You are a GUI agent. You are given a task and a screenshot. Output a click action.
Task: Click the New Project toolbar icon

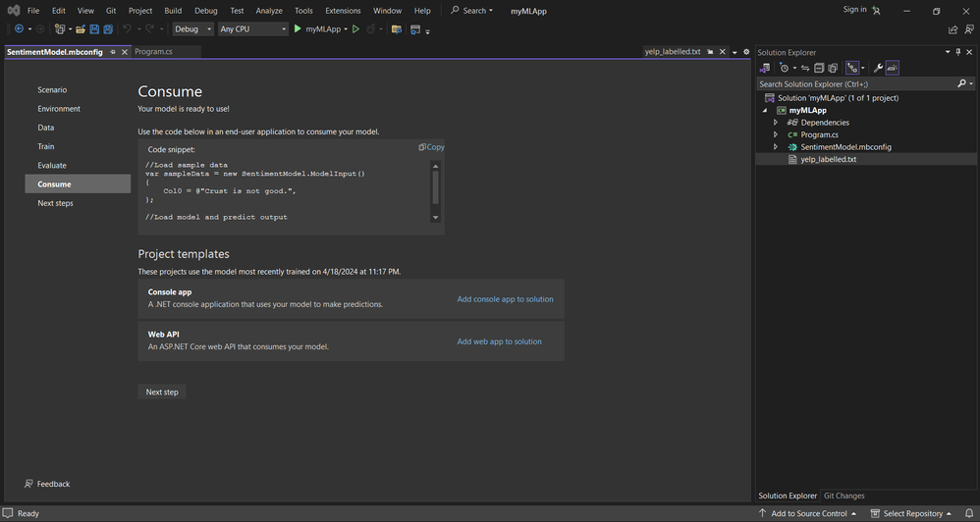(59, 28)
